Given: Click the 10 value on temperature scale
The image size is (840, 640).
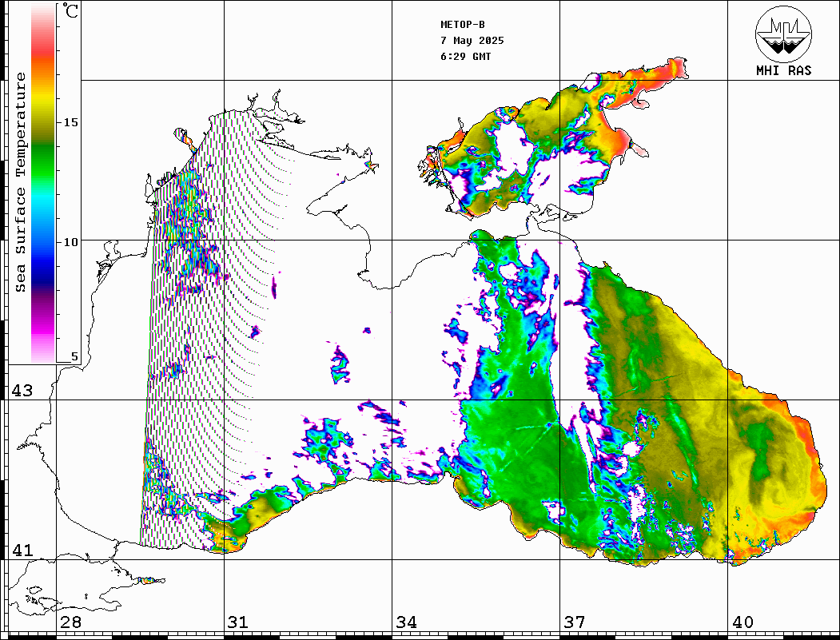Looking at the screenshot, I should tap(70, 242).
